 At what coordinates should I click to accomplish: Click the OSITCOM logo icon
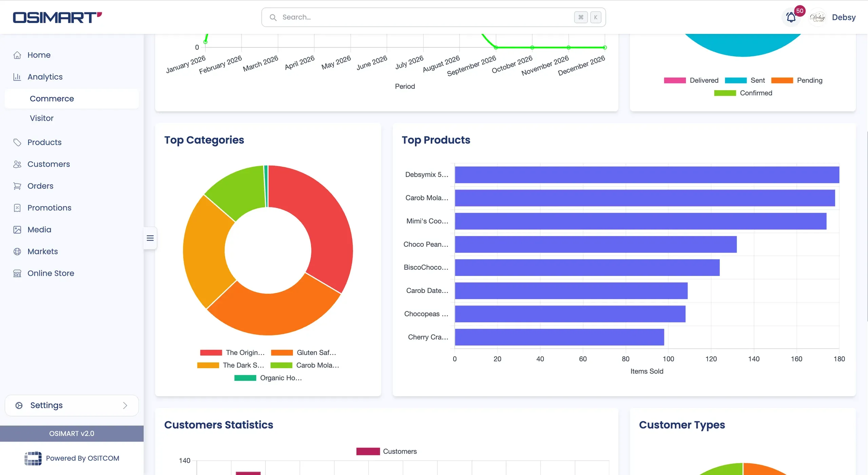point(33,458)
